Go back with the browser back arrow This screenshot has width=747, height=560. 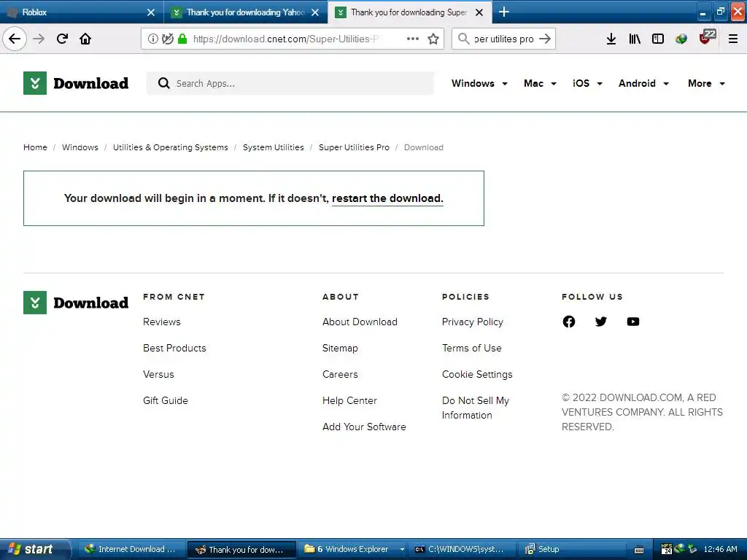pyautogui.click(x=15, y=39)
